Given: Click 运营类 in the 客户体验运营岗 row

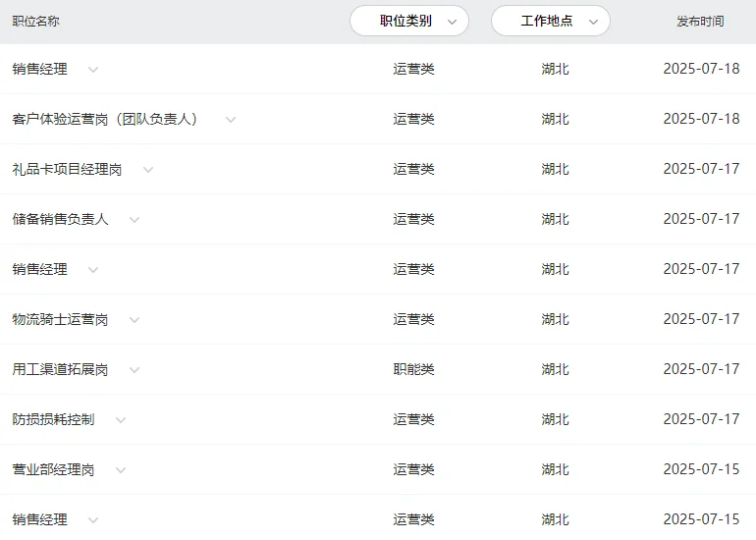Looking at the screenshot, I should (413, 119).
